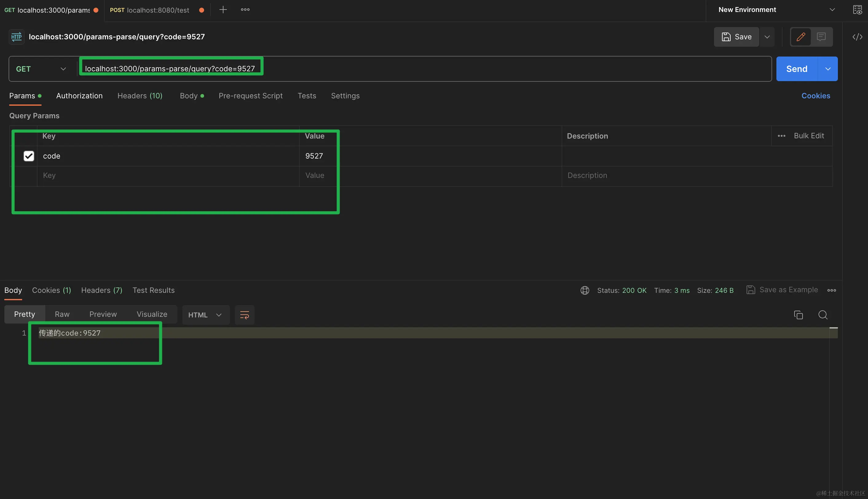
Task: Select the pencil edit mode icon
Action: tap(801, 37)
